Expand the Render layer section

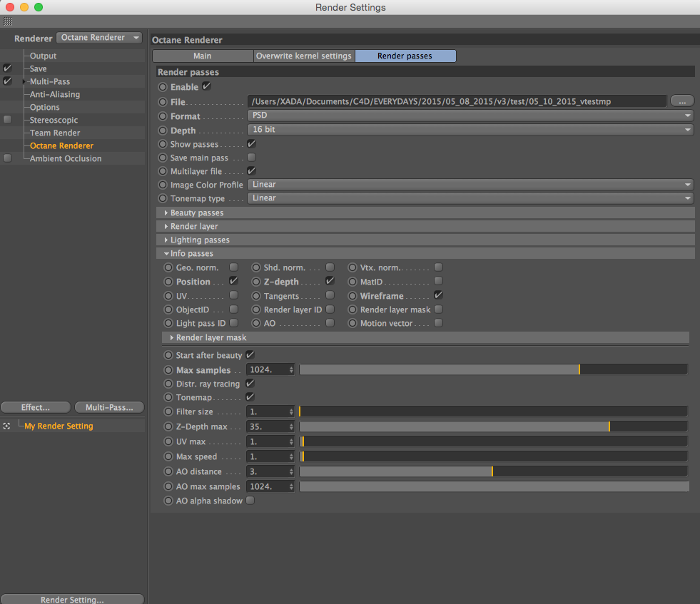(x=166, y=226)
